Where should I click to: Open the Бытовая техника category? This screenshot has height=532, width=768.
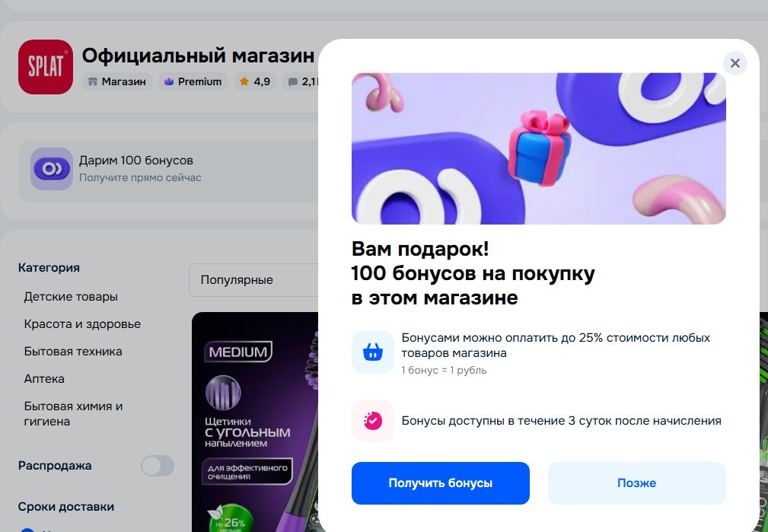pyautogui.click(x=73, y=352)
